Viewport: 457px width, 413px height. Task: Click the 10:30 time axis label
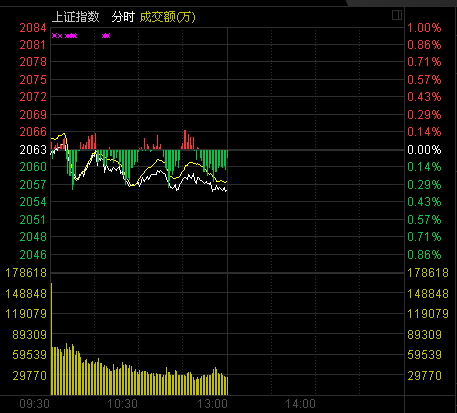point(122,404)
